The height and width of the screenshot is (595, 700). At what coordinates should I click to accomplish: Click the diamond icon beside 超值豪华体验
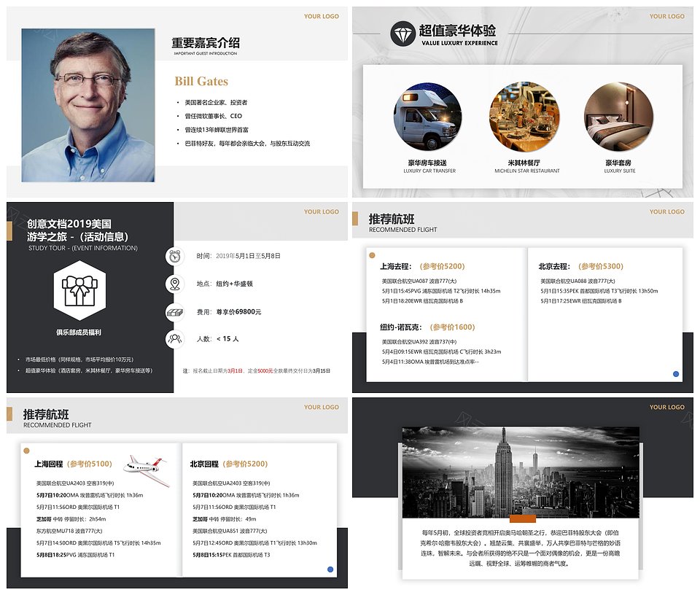click(x=402, y=34)
